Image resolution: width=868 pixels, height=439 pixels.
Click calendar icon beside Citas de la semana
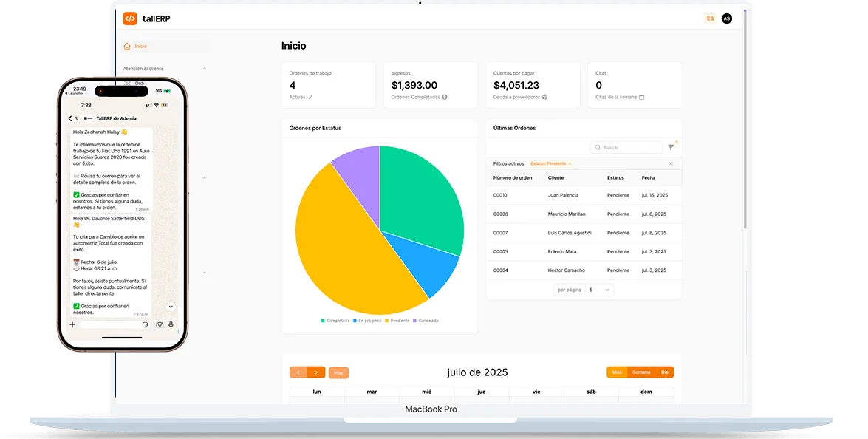pos(642,97)
